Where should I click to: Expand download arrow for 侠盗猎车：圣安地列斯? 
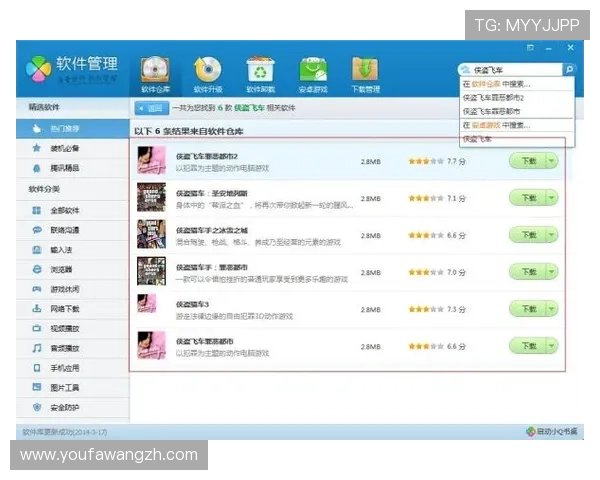(552, 198)
